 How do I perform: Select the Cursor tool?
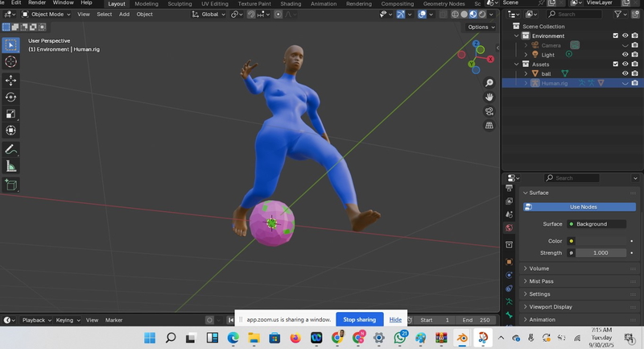tap(11, 62)
